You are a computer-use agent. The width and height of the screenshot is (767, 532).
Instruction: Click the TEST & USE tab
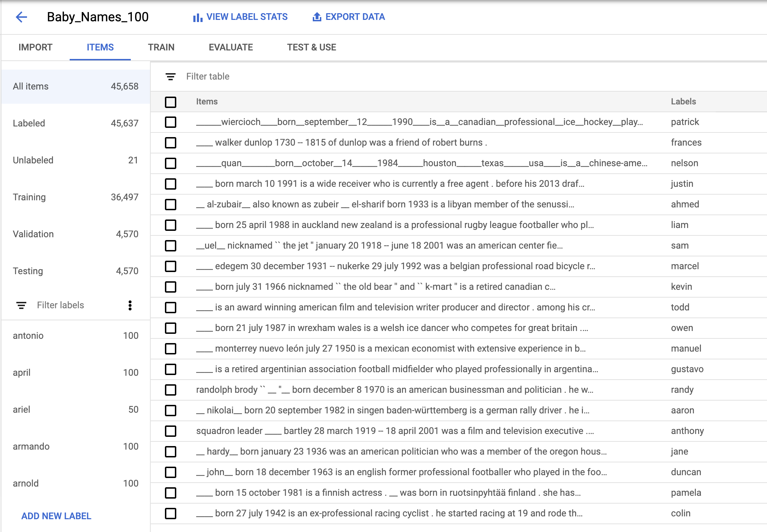tap(313, 47)
